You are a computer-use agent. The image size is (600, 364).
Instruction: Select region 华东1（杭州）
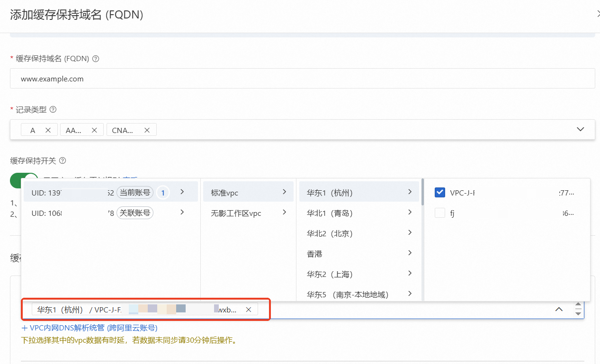[359, 192]
